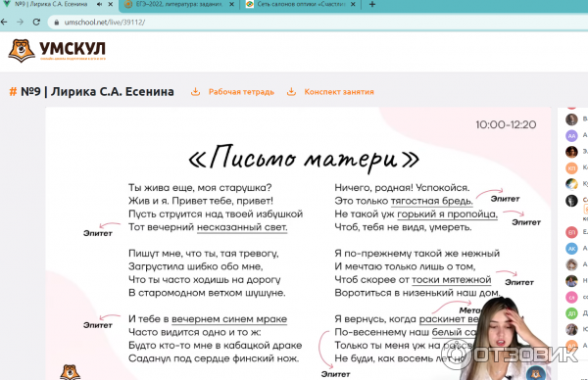Click the bear badge on the webcam video
Image resolution: width=588 pixels, height=380 pixels.
click(535, 373)
